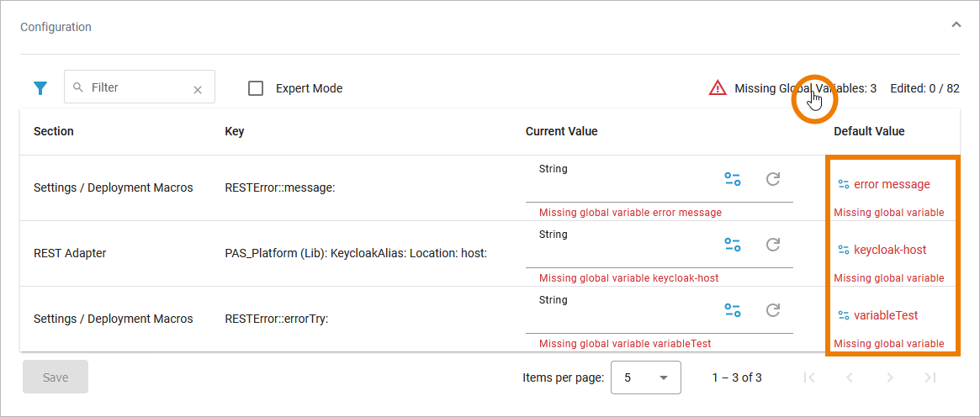Click the Save button
The width and height of the screenshot is (980, 417).
56,377
